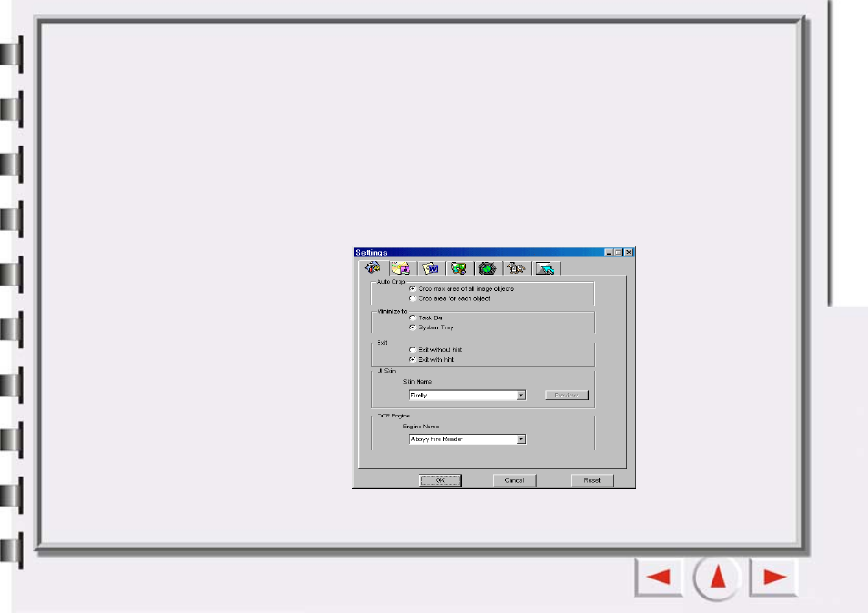Click the Preview skin button
Image resolution: width=868 pixels, height=613 pixels.
567,395
